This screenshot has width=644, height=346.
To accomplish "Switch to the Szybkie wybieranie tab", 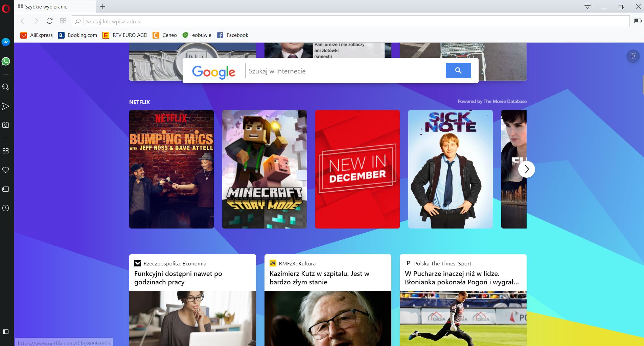I will point(54,6).
